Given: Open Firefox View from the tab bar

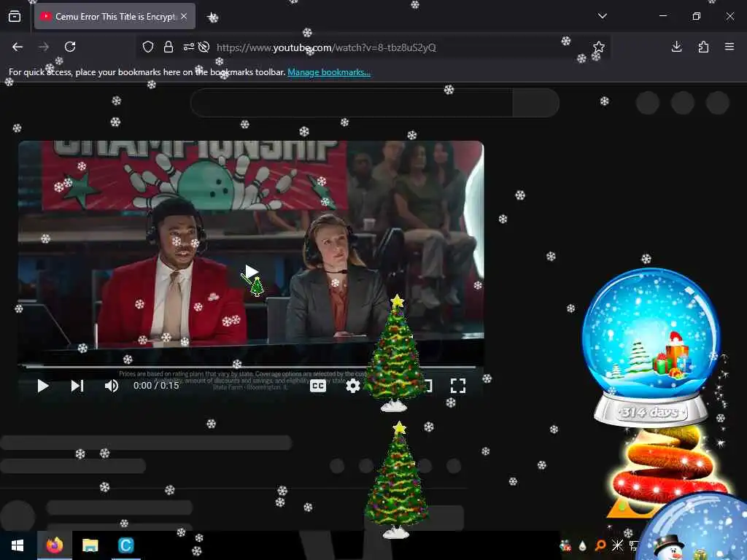Looking at the screenshot, I should click(x=15, y=16).
